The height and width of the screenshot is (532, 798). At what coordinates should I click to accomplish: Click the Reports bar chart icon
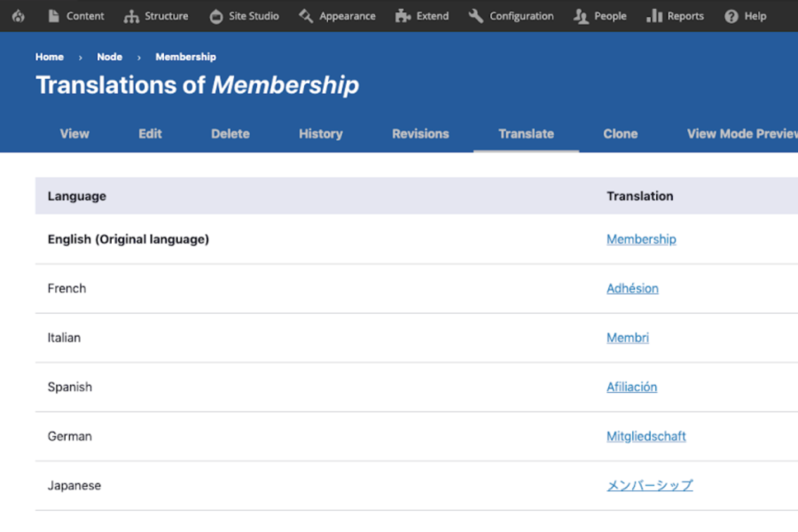click(x=654, y=16)
